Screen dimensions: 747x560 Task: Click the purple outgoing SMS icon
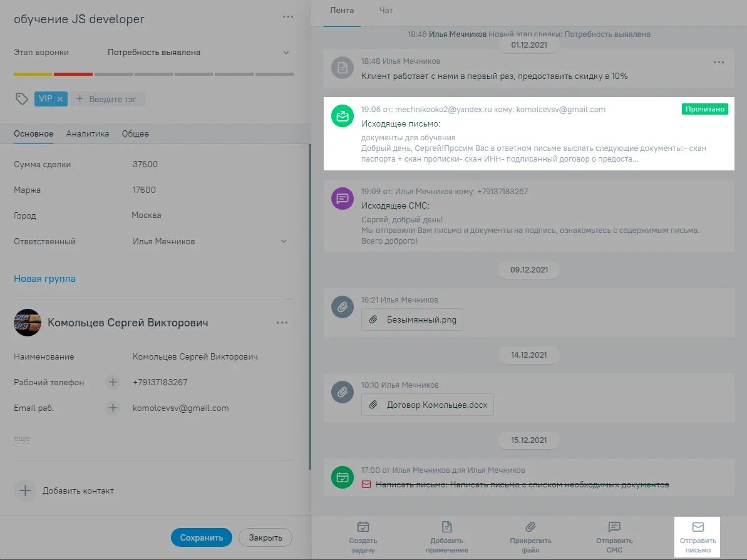pos(343,199)
